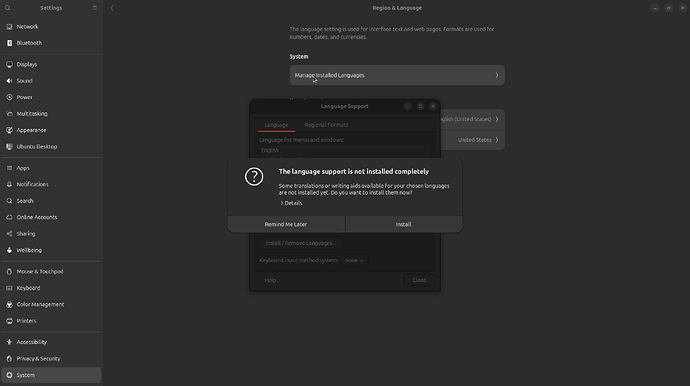Open Wellbeing settings label

[x=29, y=250]
